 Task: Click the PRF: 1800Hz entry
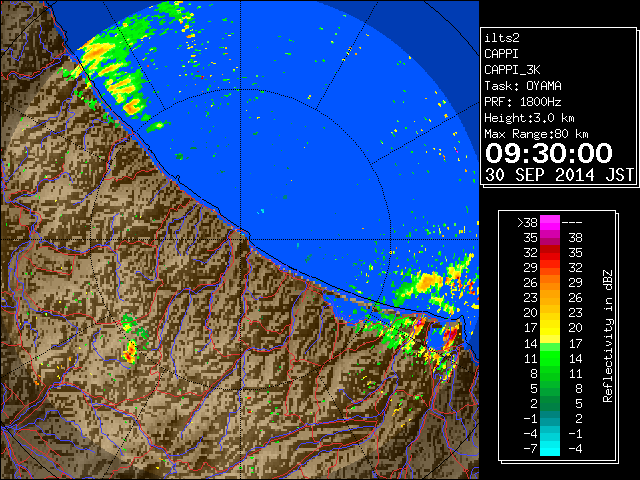pos(522,102)
